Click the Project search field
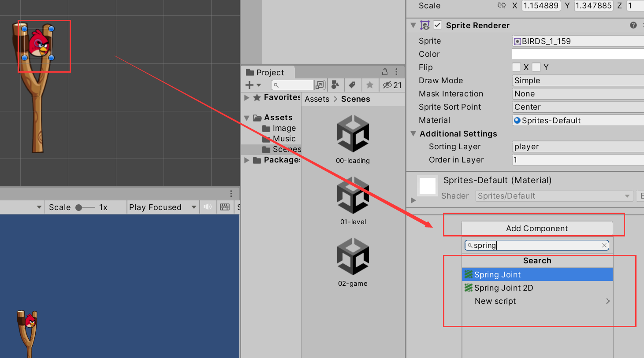 tap(292, 85)
